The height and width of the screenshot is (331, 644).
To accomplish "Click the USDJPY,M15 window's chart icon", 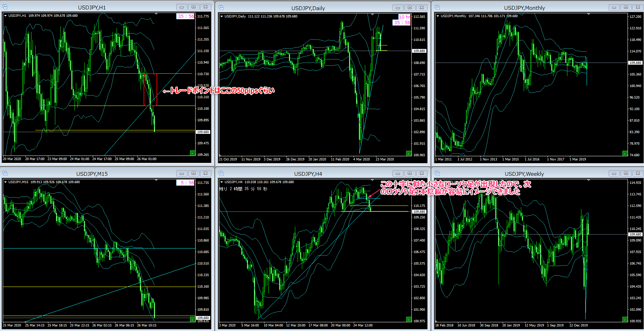I will (5, 173).
